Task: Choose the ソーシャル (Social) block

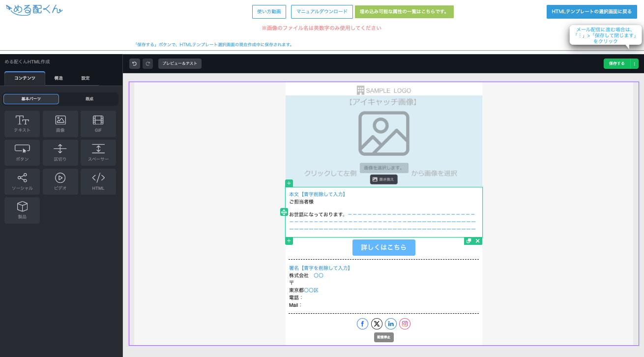Action: tap(22, 182)
